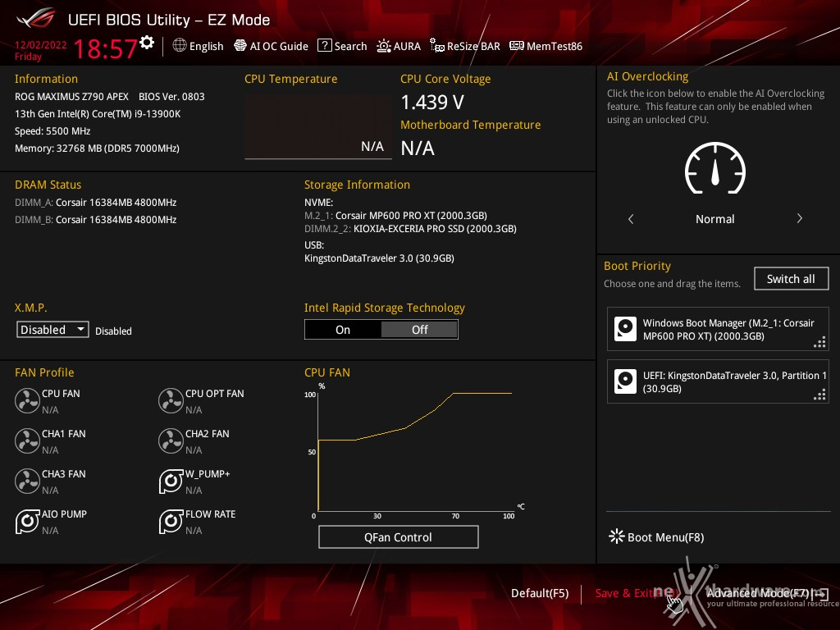Open QFan Control

398,536
